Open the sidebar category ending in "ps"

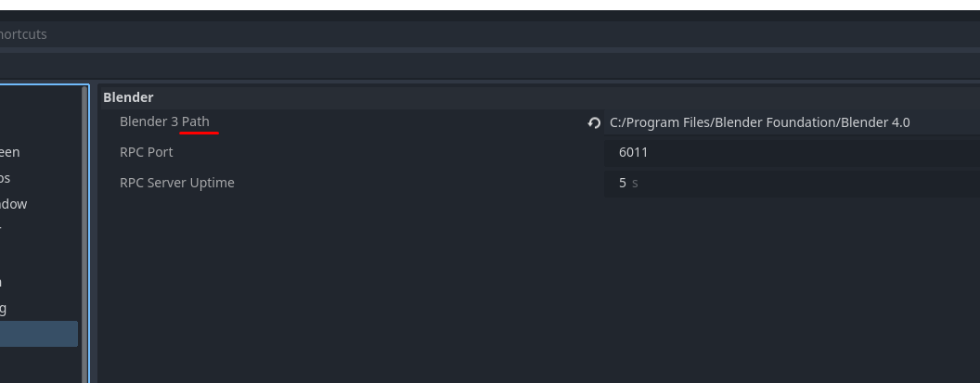tap(5, 178)
